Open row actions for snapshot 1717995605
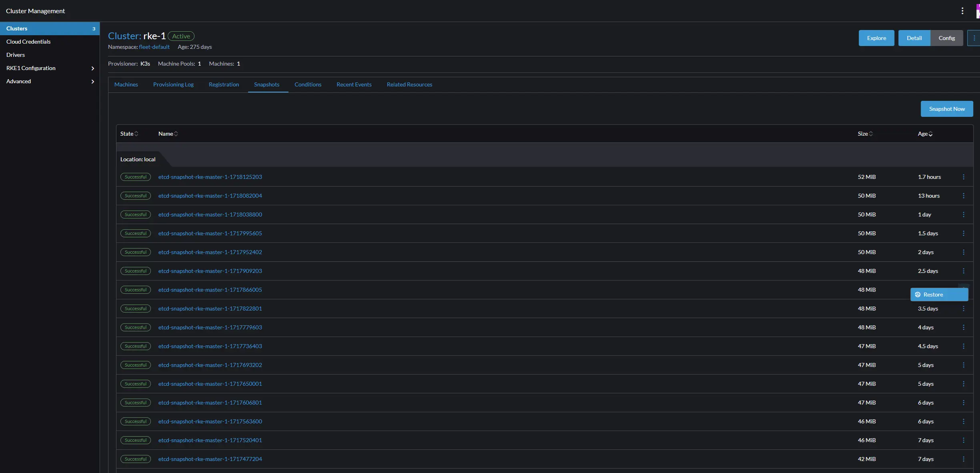 (x=964, y=233)
